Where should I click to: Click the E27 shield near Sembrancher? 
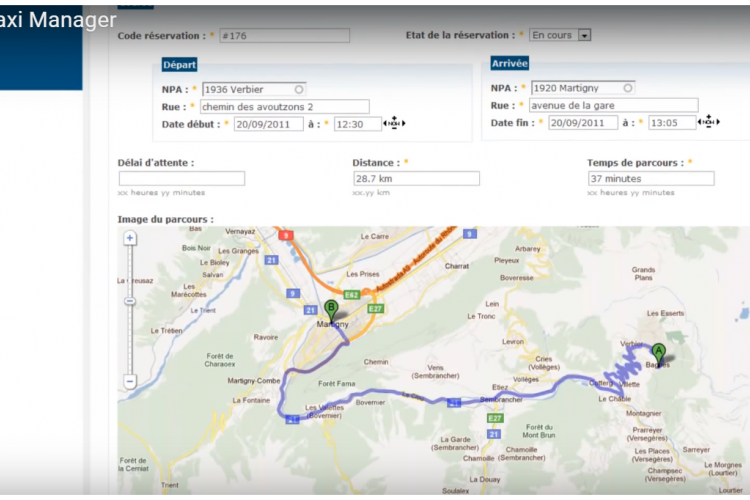tap(494, 418)
